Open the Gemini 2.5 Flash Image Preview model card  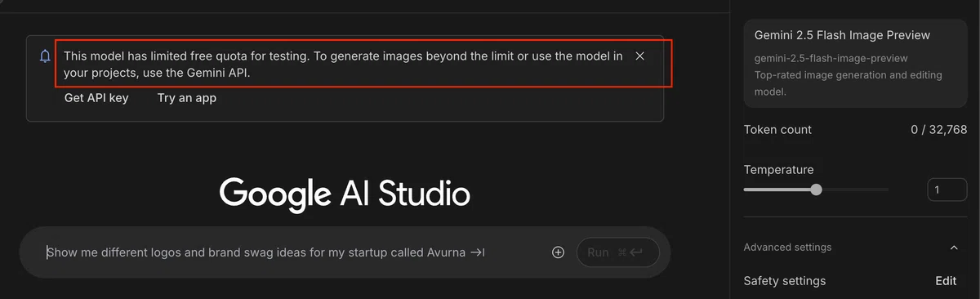(855, 64)
